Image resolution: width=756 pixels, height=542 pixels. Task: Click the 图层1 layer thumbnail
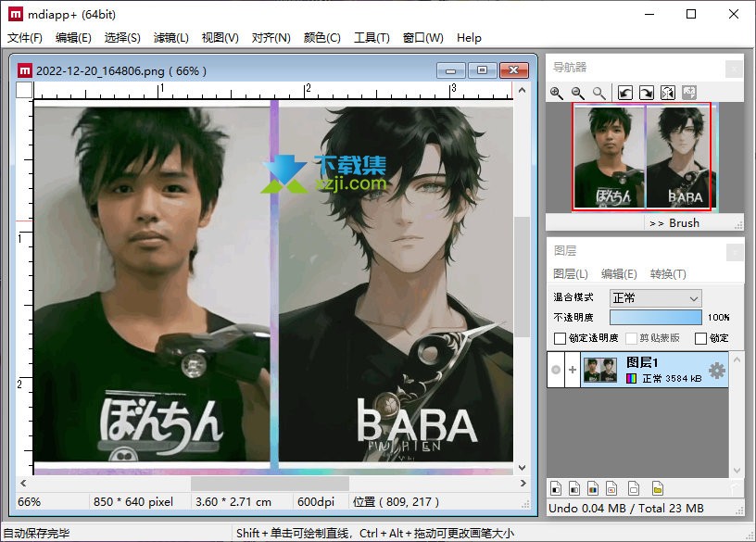[x=600, y=370]
